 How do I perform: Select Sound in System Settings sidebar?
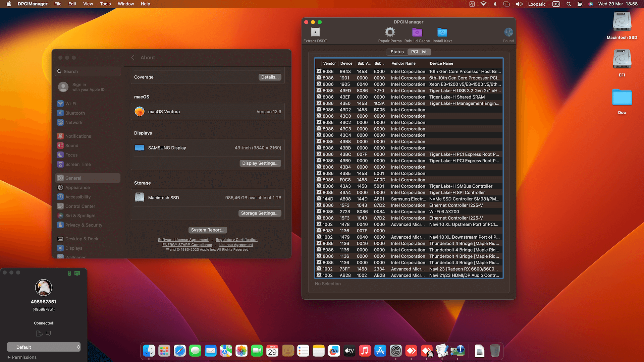coord(71,145)
